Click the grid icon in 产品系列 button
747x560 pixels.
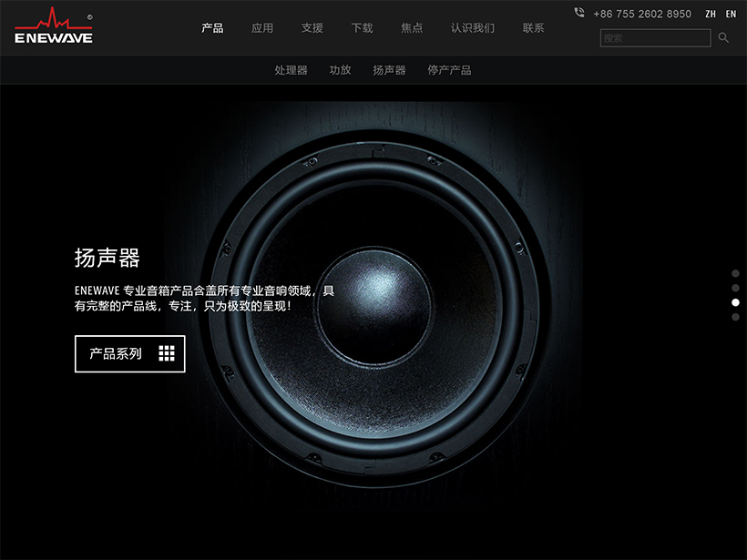point(166,353)
